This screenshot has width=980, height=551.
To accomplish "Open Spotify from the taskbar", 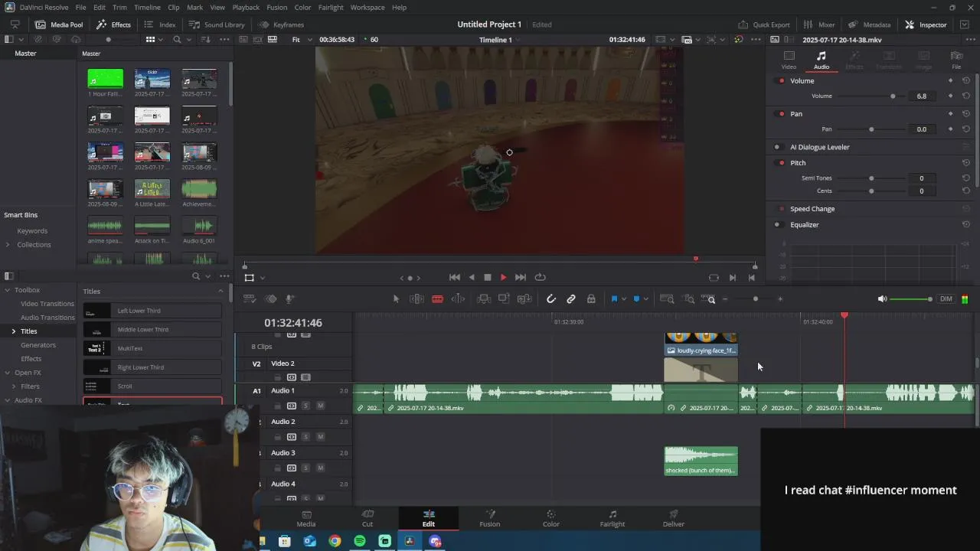I will click(x=360, y=541).
